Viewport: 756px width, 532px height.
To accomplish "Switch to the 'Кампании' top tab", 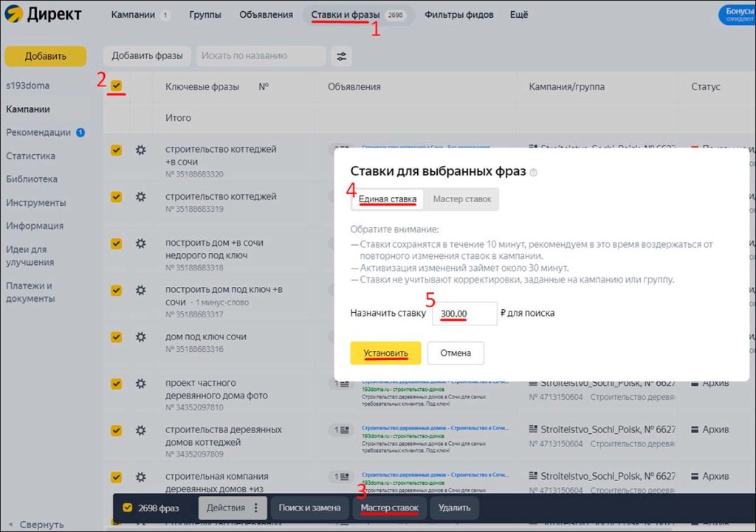I will click(133, 15).
